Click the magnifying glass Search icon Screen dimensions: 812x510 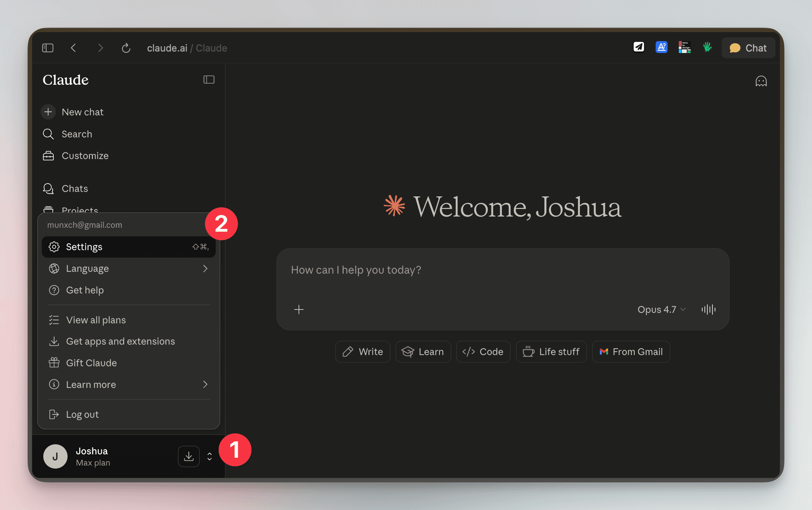[48, 134]
